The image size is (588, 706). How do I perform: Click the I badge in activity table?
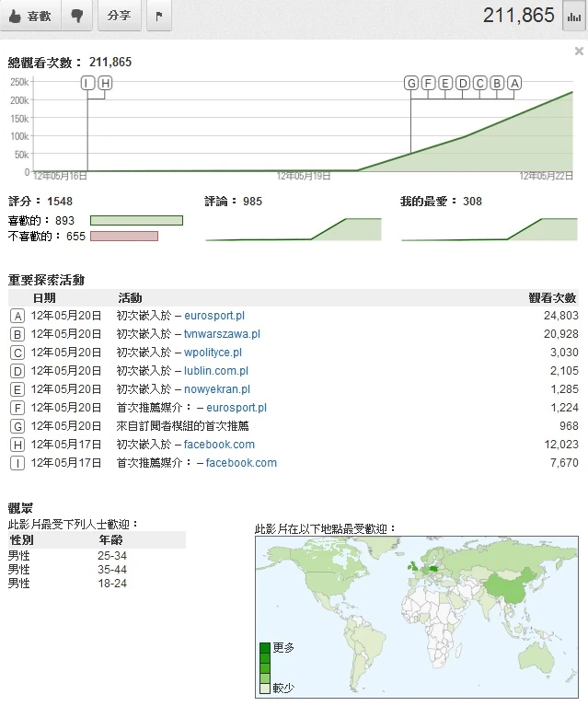tap(17, 463)
